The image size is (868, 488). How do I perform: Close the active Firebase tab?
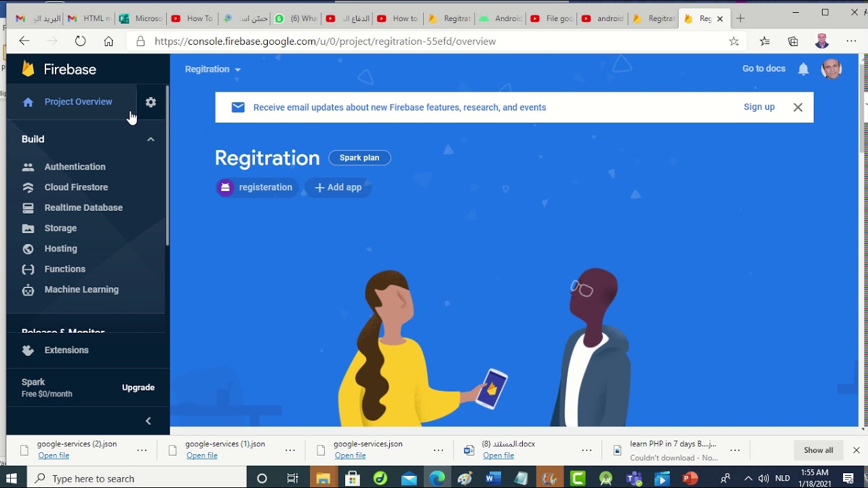719,19
